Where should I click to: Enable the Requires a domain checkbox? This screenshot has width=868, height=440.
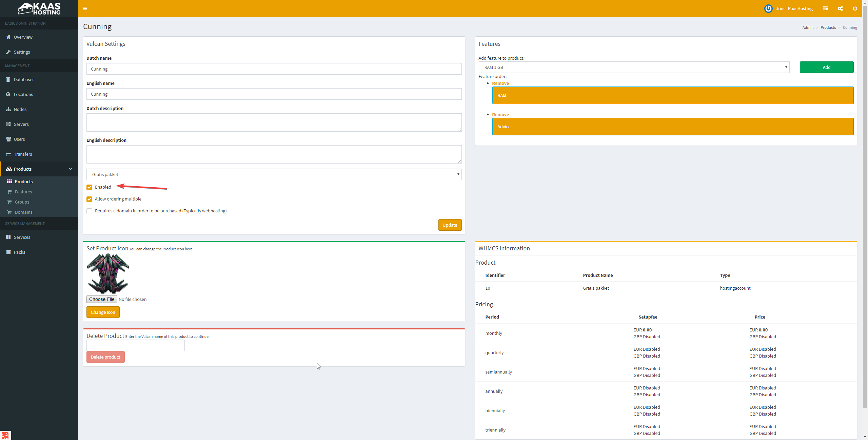click(90, 211)
